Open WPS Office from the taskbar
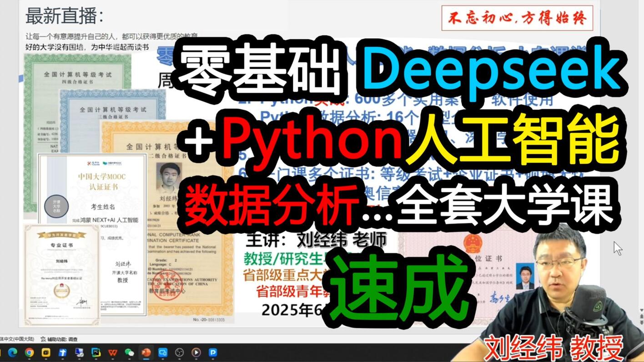Viewport: 644px width, 362px height. [x=113, y=352]
